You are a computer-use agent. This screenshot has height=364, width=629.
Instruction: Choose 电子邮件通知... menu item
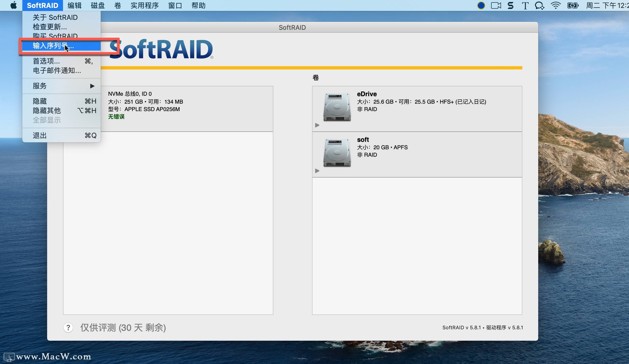point(62,71)
